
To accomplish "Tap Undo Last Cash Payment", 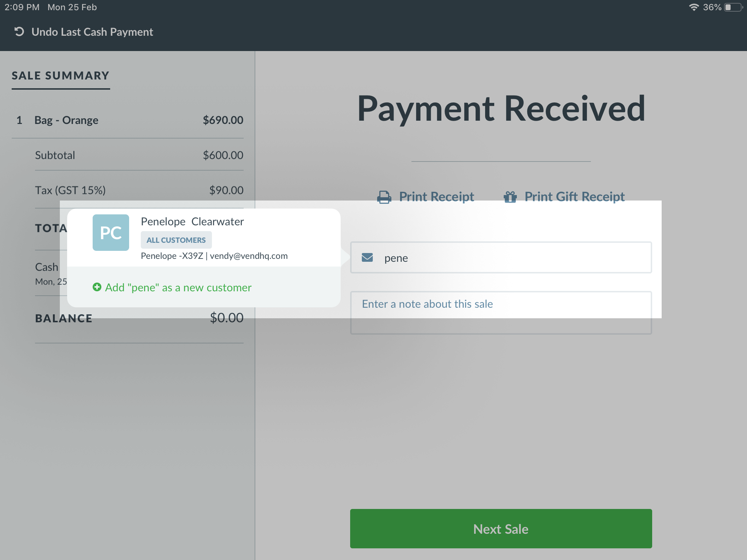I will (x=92, y=32).
